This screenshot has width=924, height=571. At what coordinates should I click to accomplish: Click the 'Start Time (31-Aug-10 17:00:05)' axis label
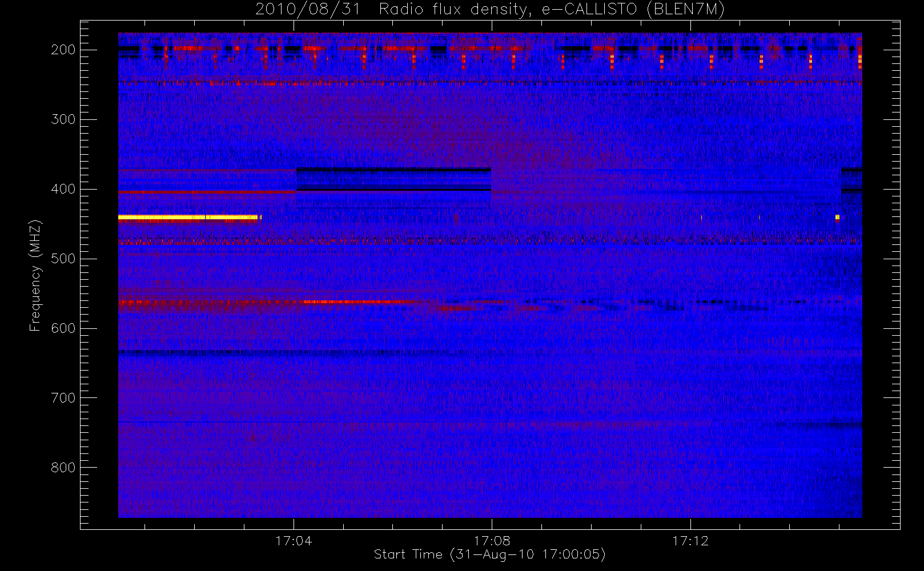pyautogui.click(x=489, y=554)
